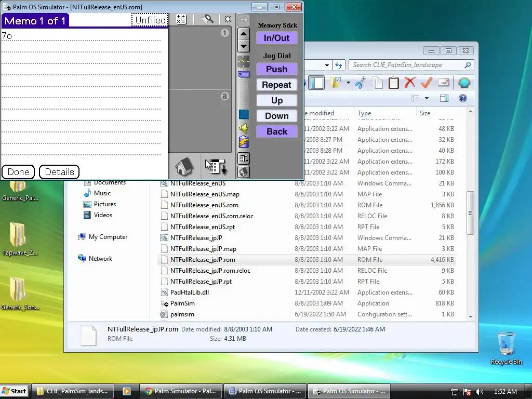Click the Memo 1 of 1 title tab
The image size is (532, 399).
point(35,21)
